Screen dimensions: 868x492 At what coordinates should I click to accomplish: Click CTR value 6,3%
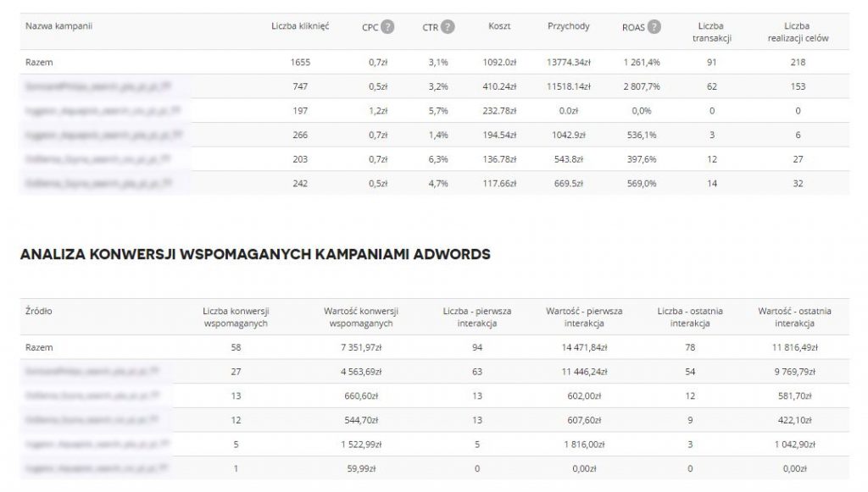[x=438, y=160]
